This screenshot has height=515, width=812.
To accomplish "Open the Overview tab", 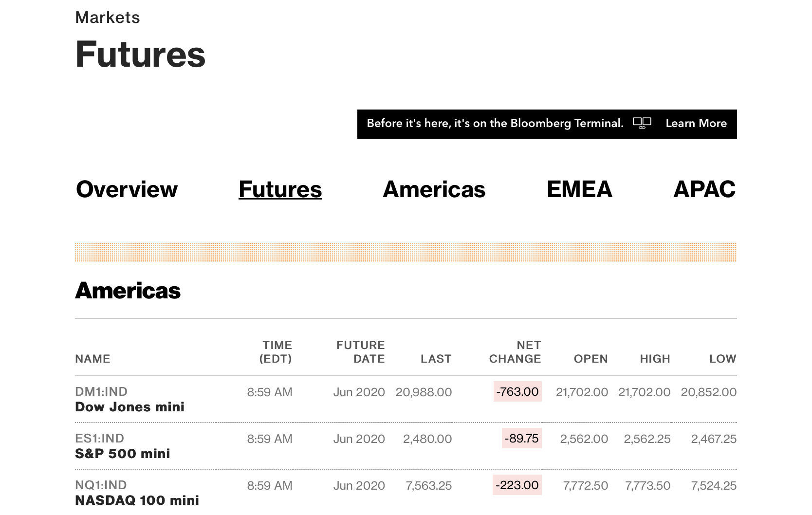I will click(127, 189).
